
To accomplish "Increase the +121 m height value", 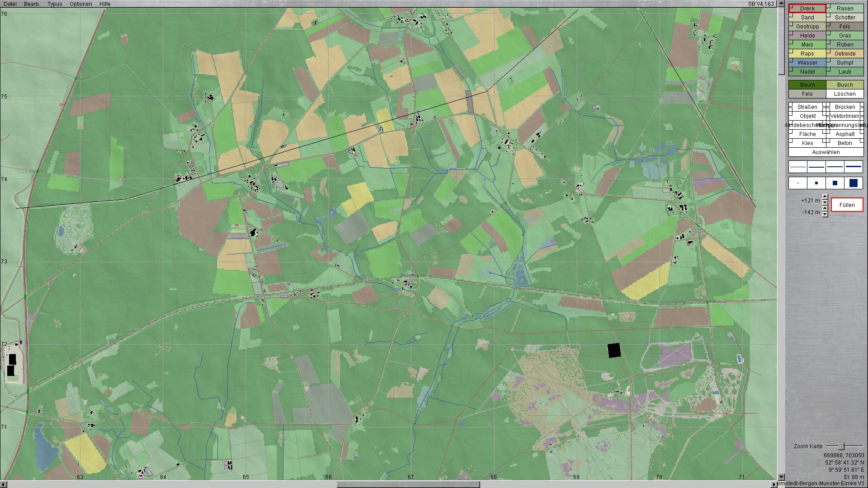I will tap(825, 197).
